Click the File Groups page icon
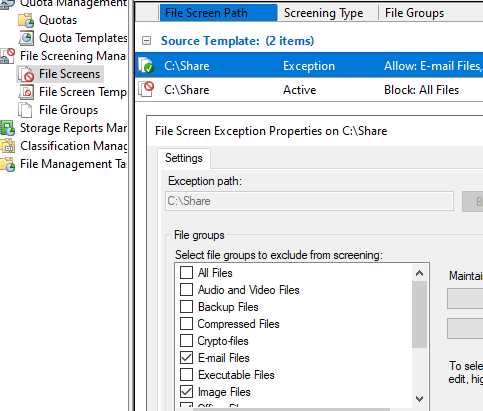The image size is (483, 411). 25,110
